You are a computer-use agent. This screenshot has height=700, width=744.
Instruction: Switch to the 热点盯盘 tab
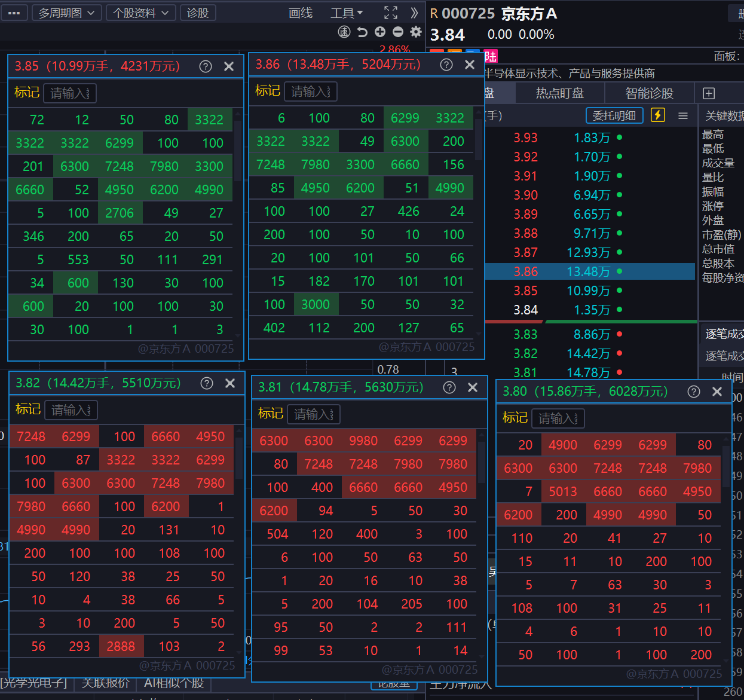pyautogui.click(x=559, y=93)
